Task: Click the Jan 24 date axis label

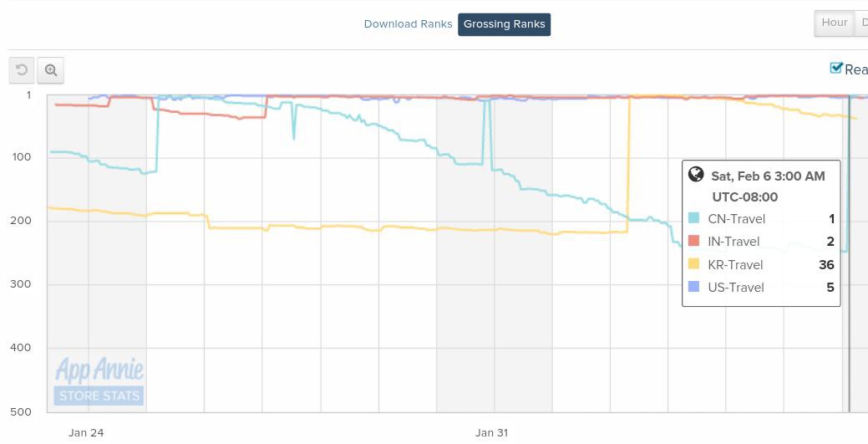Action: pyautogui.click(x=86, y=433)
